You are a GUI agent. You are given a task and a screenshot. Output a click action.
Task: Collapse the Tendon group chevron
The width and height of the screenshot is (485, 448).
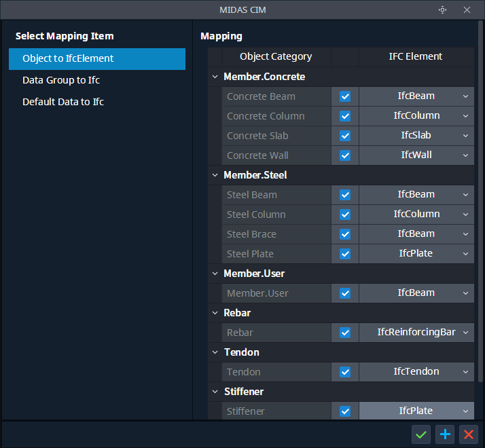215,352
